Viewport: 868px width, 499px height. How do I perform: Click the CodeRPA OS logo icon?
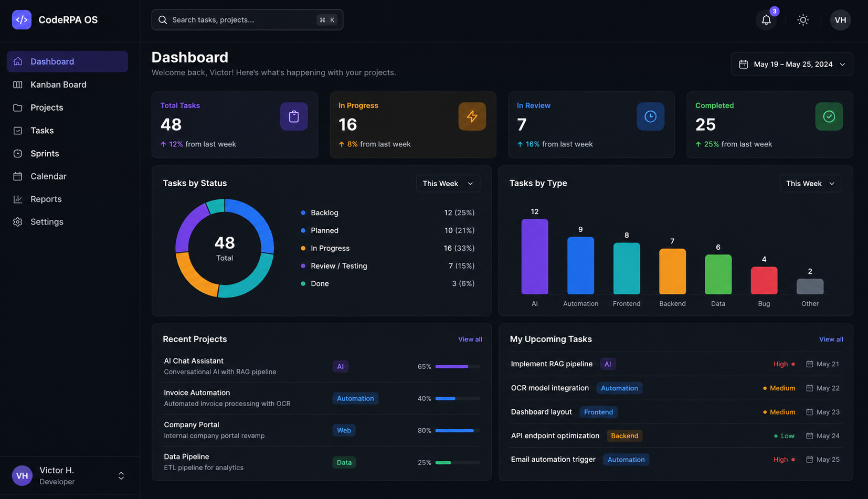point(22,20)
